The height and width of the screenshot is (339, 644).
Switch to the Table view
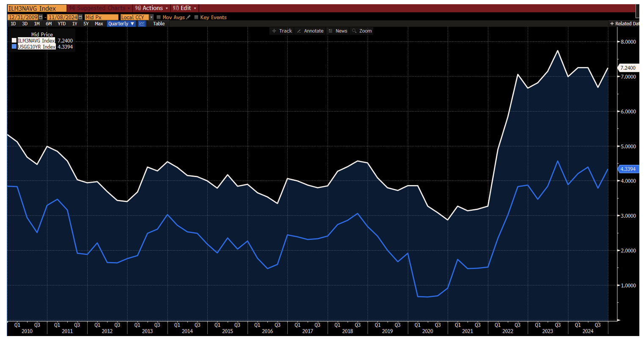pyautogui.click(x=159, y=24)
